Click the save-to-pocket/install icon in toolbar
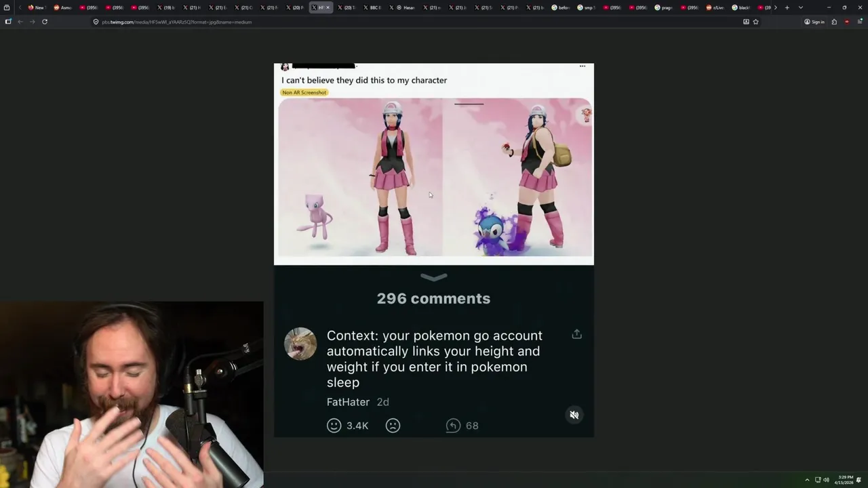 [746, 22]
